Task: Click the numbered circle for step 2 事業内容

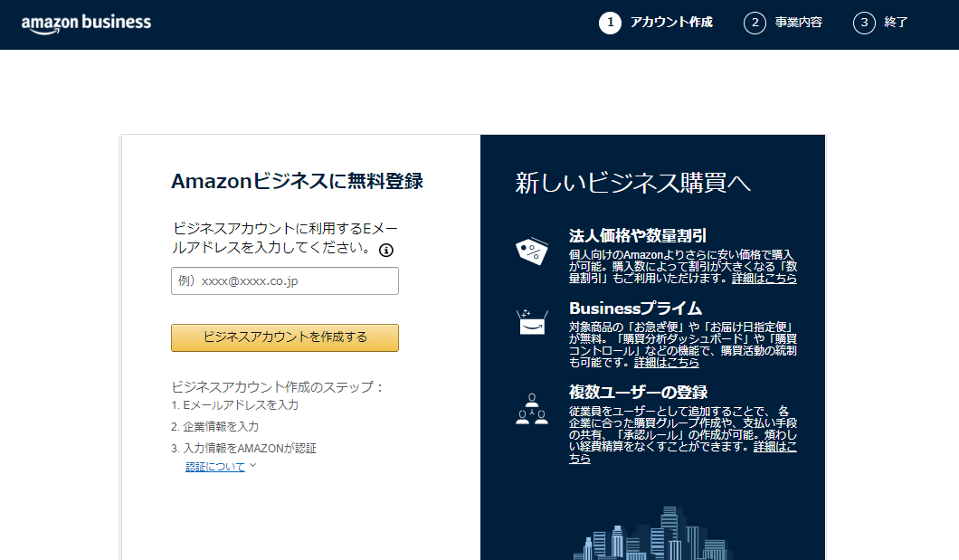Action: click(755, 23)
